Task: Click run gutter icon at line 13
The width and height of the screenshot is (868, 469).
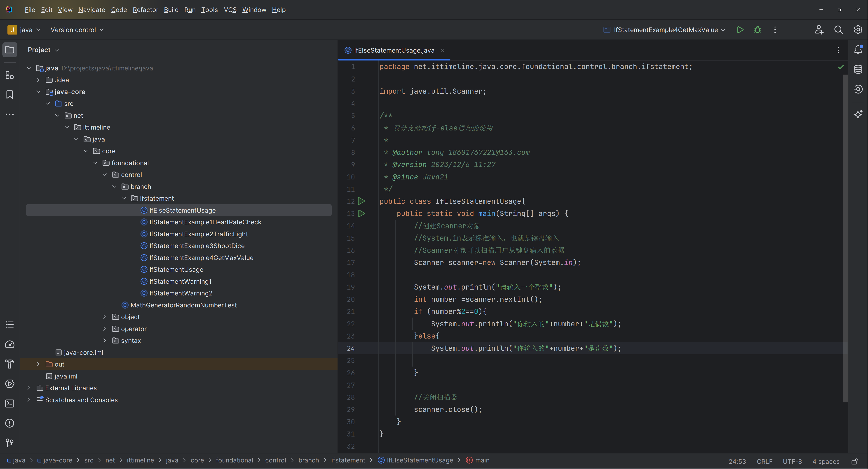Action: click(x=361, y=214)
